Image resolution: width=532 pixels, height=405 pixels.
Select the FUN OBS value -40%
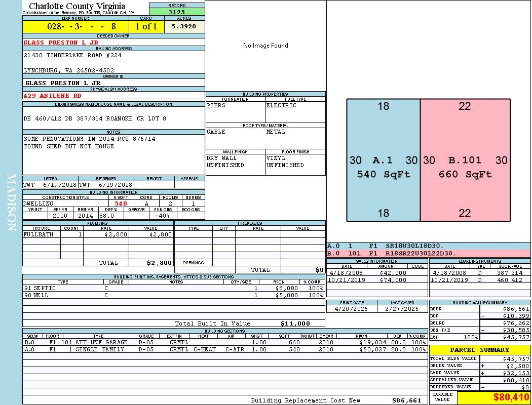(162, 216)
